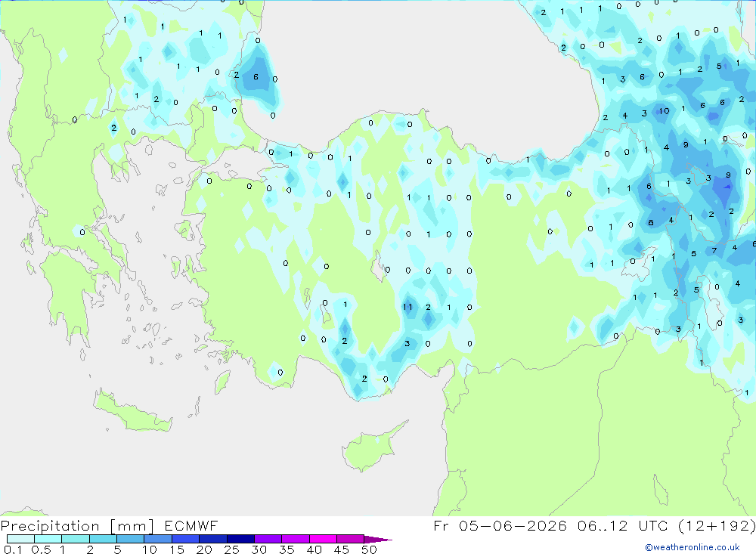Click the '7' precipitation value on the map

(714, 251)
